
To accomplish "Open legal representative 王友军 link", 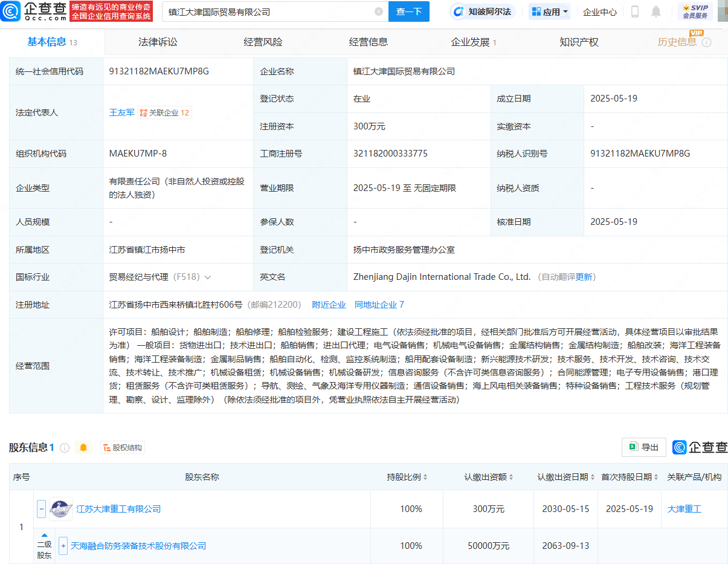I will click(121, 112).
